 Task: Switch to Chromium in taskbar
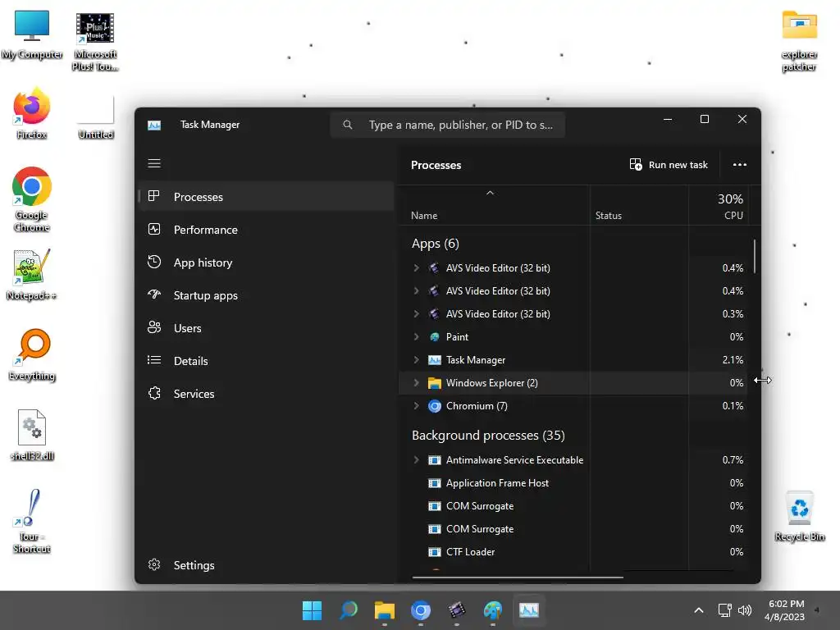coord(421,610)
